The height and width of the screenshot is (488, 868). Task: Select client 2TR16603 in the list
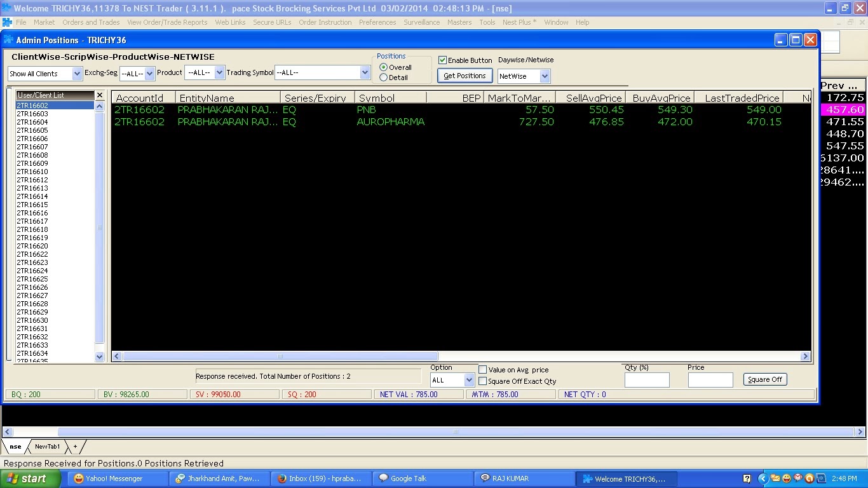pyautogui.click(x=55, y=114)
